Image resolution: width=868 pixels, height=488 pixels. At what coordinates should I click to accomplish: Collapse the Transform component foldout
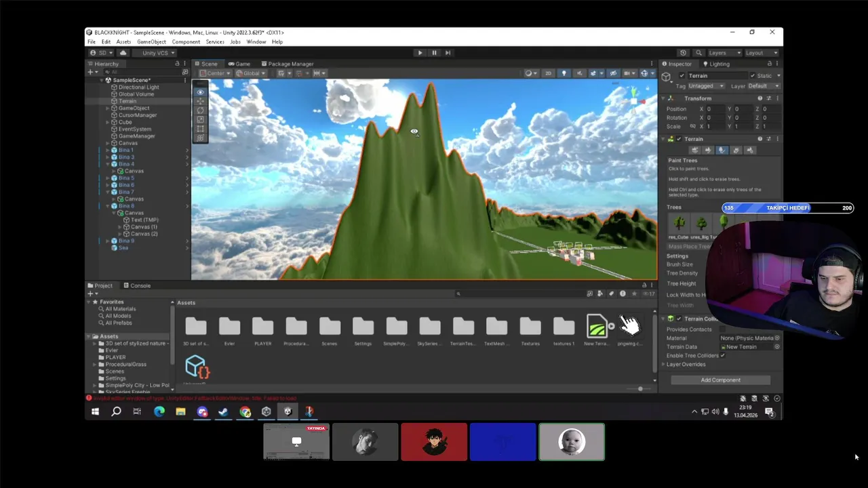point(664,98)
